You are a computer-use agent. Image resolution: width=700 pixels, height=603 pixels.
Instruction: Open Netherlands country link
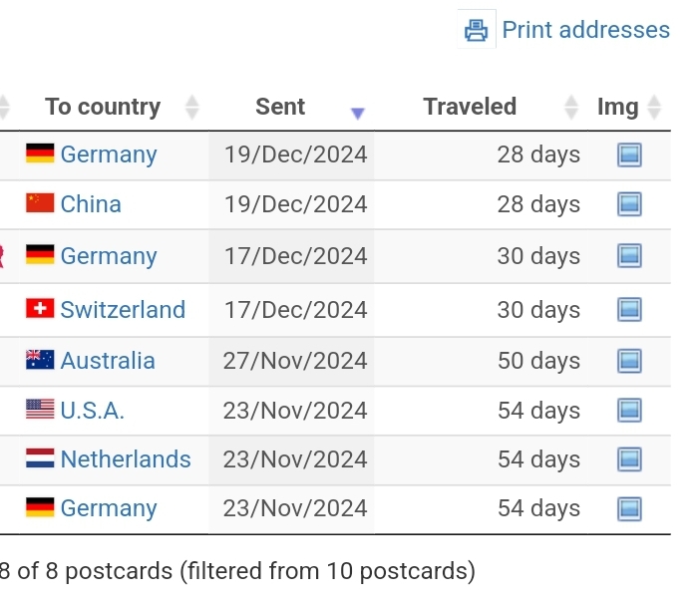126,459
